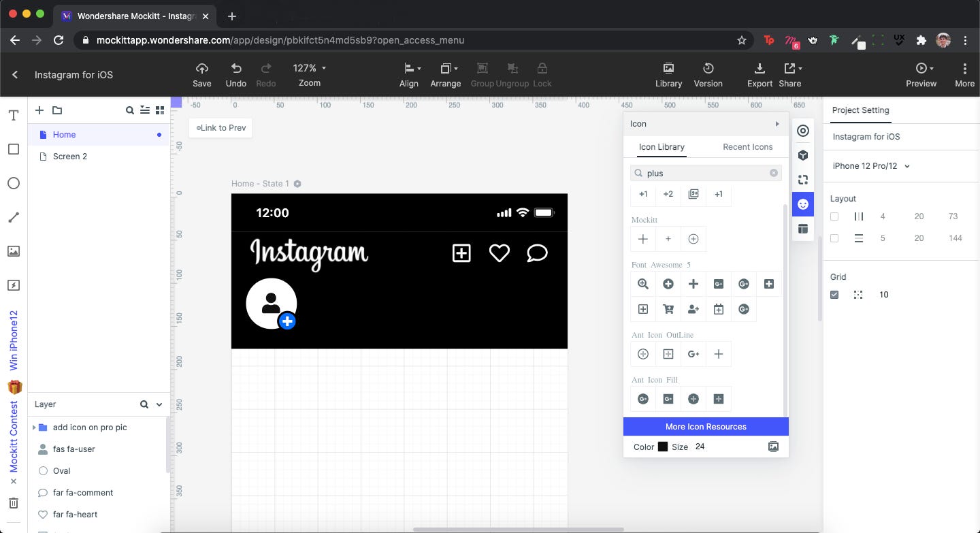Select the Project Setting tab

click(860, 110)
